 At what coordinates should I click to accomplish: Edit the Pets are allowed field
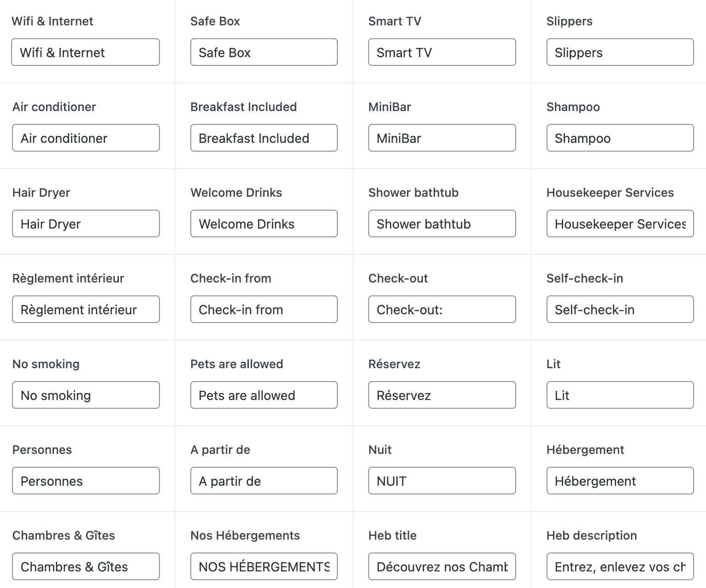(x=264, y=395)
